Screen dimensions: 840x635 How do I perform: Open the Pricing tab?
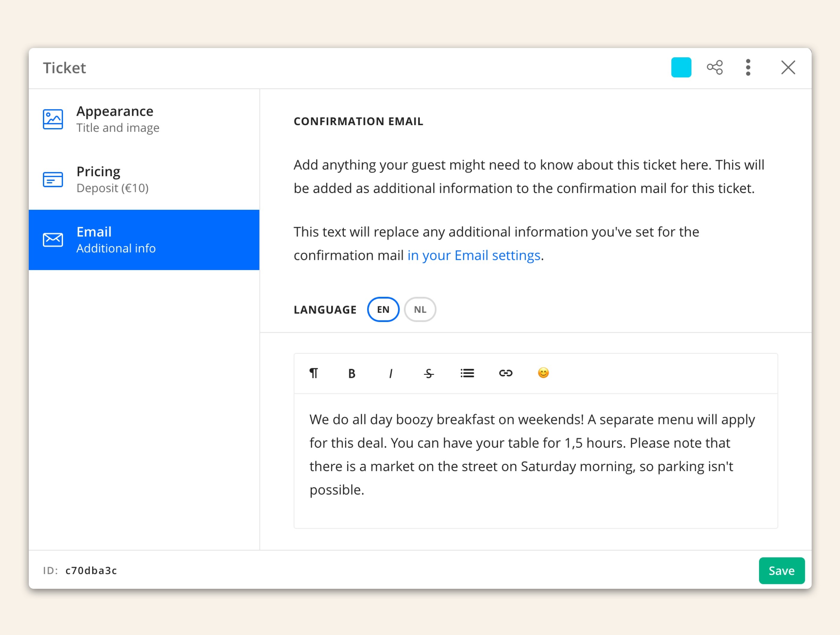tap(144, 179)
